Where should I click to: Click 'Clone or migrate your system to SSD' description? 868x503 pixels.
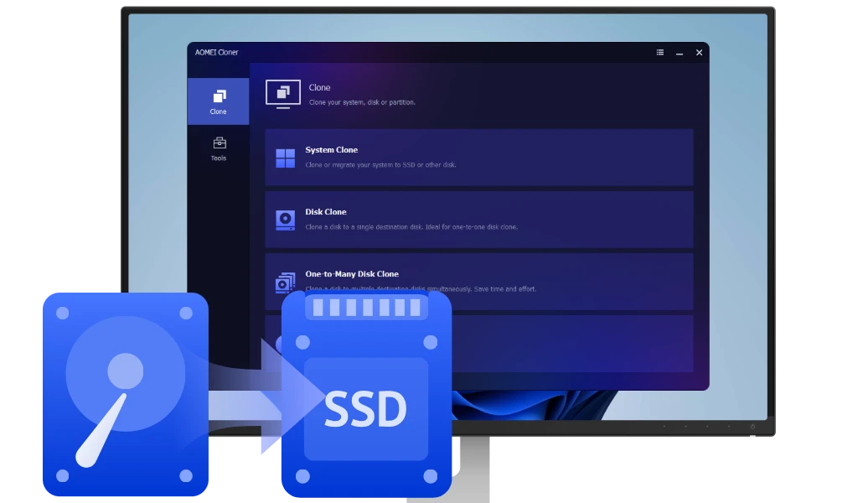(381, 164)
